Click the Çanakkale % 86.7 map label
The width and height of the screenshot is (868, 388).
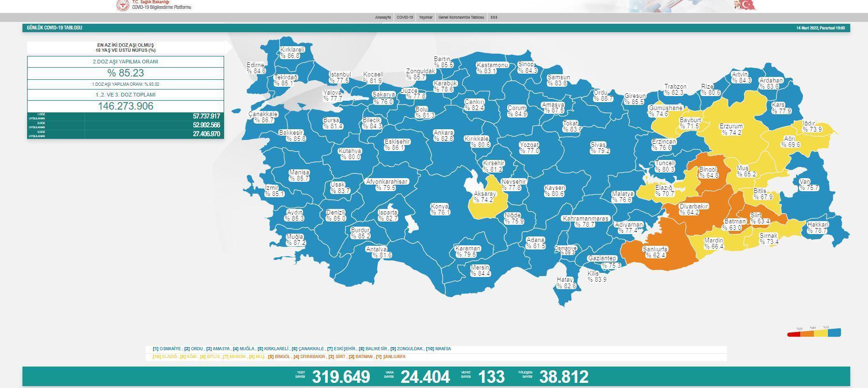(263, 117)
